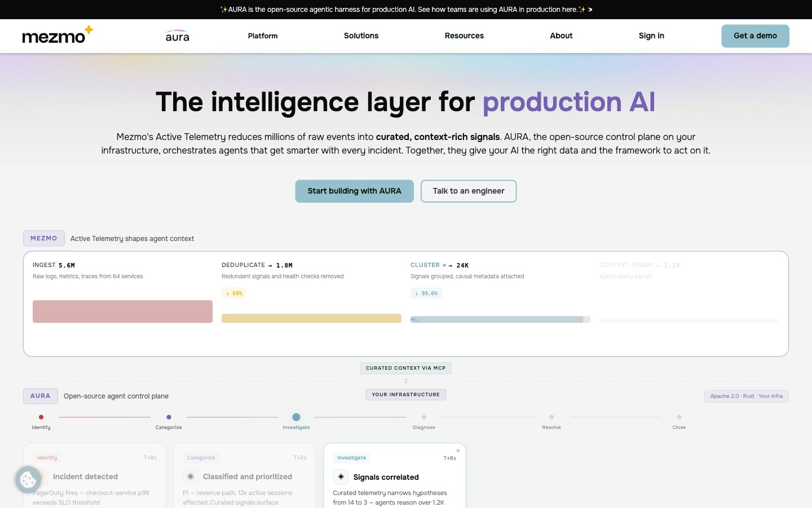This screenshot has width=812, height=508.
Task: Open the Resources menu
Action: tap(464, 36)
